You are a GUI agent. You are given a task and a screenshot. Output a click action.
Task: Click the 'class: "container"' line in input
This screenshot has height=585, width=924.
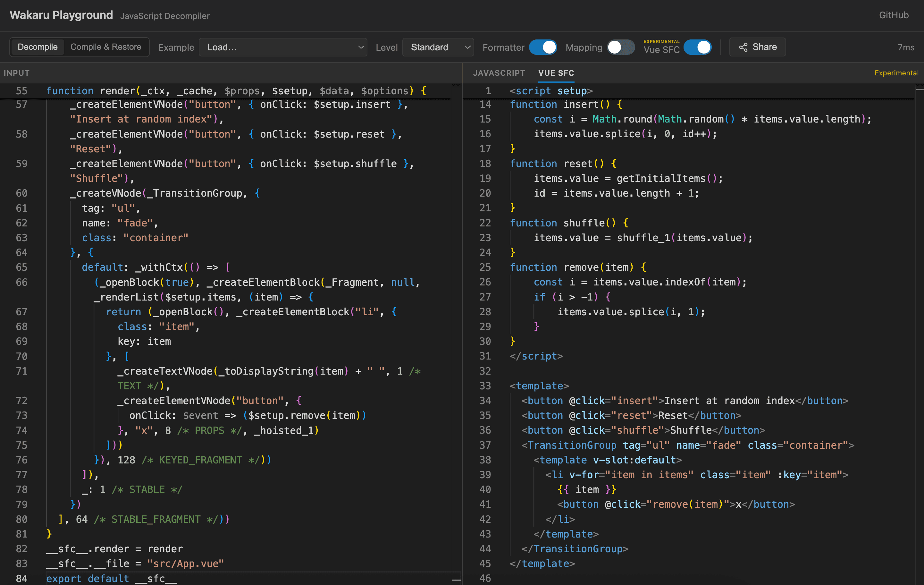(x=135, y=238)
